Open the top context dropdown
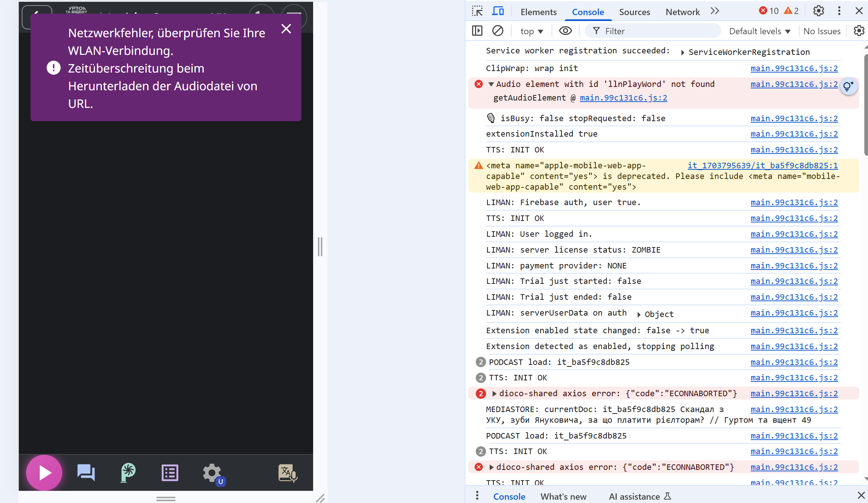 click(532, 31)
